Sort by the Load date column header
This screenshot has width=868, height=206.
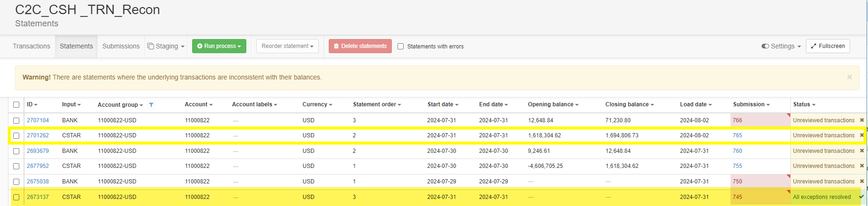coord(696,104)
